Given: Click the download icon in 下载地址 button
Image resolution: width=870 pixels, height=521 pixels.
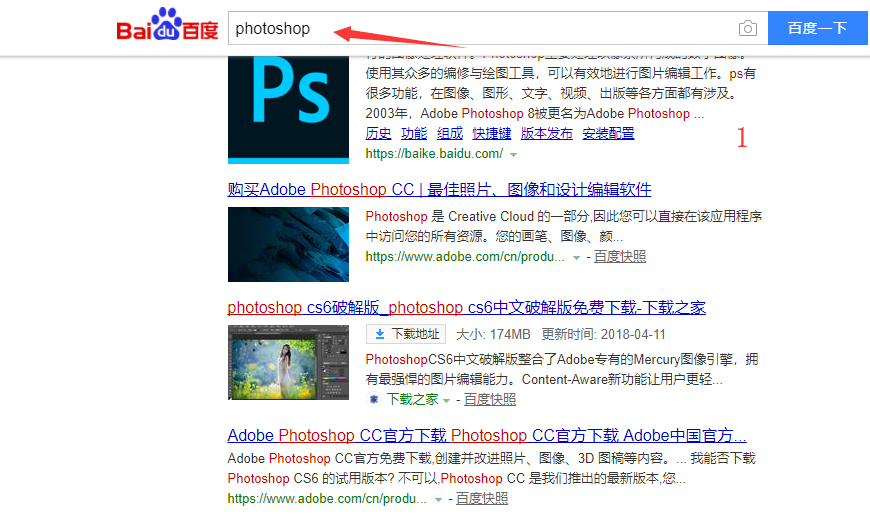Looking at the screenshot, I should click(x=380, y=334).
